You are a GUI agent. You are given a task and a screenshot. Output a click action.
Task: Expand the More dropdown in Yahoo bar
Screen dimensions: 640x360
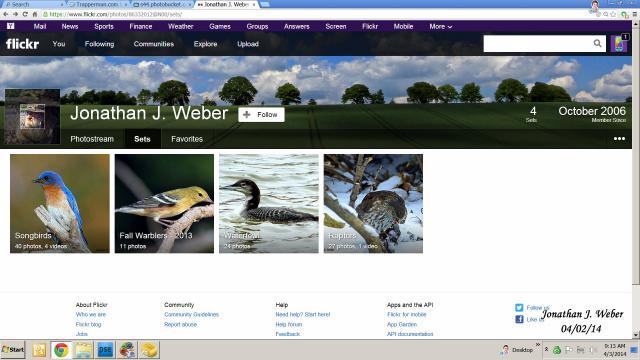(440, 27)
